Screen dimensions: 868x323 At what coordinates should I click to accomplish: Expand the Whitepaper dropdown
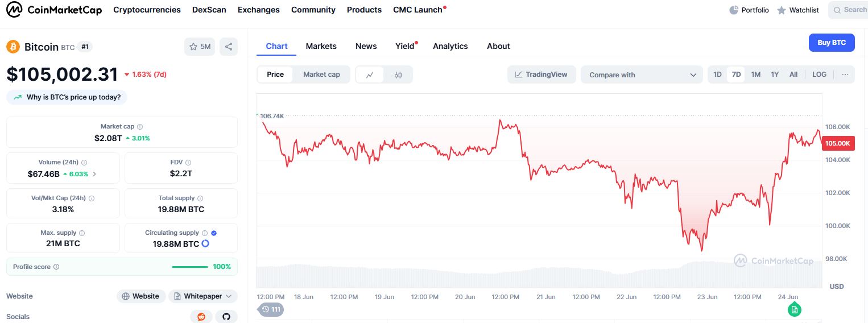point(203,296)
